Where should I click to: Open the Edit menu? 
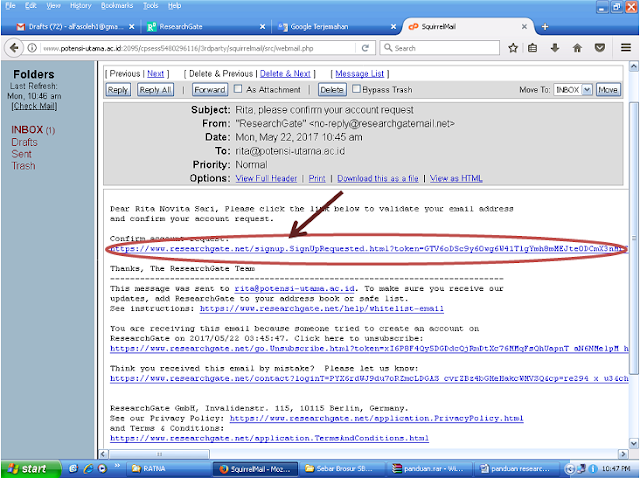pyautogui.click(x=31, y=6)
